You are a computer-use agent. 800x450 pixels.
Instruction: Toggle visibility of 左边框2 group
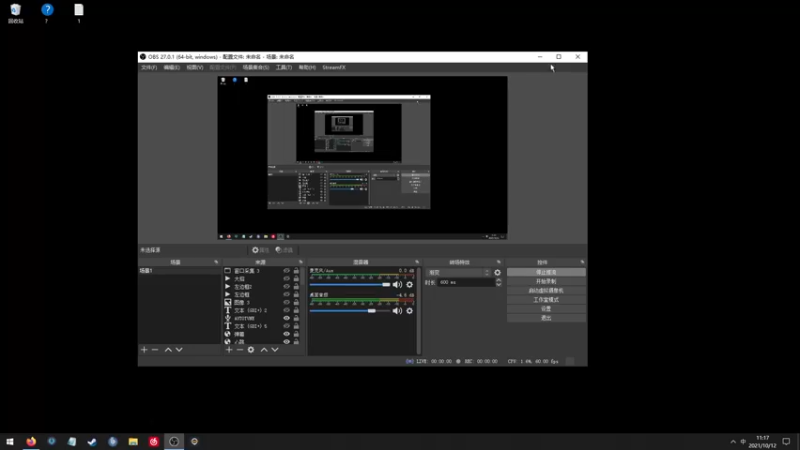coord(286,287)
